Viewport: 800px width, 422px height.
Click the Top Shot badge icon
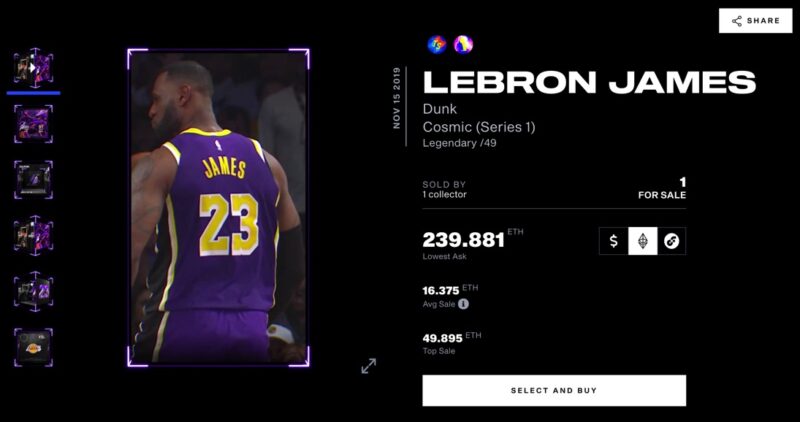(x=437, y=45)
